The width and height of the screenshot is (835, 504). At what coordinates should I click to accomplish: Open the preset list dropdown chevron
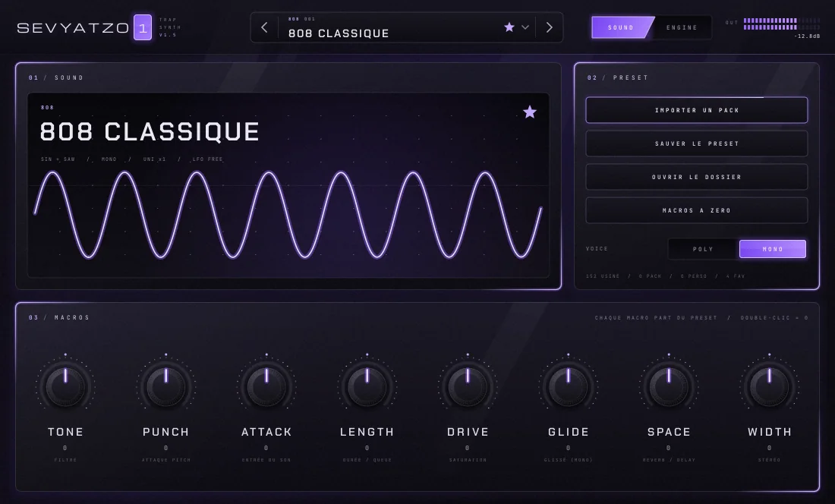pos(525,27)
